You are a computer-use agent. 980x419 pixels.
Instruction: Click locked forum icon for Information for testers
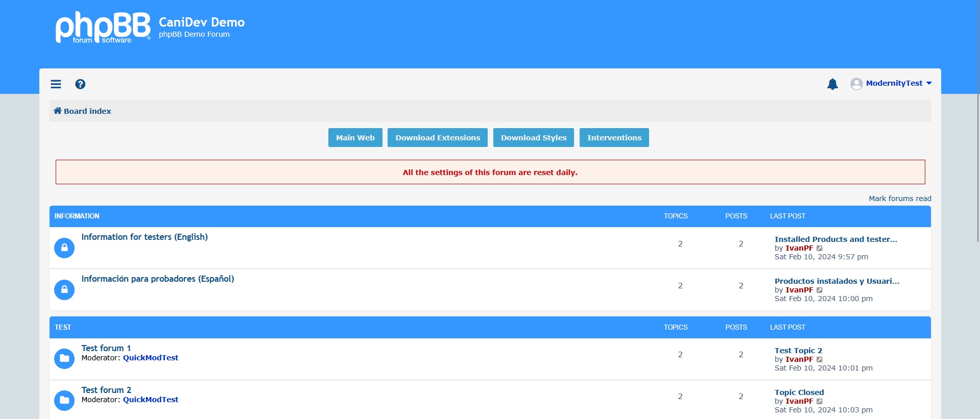[x=64, y=248]
